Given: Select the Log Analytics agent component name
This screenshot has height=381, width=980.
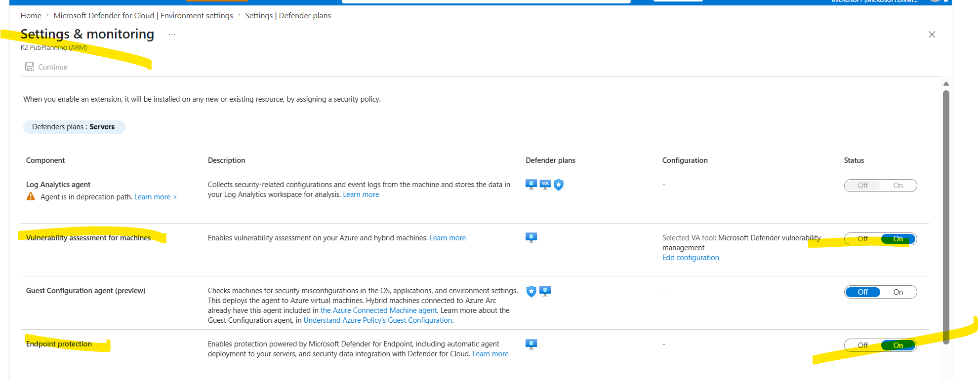Looking at the screenshot, I should (58, 185).
